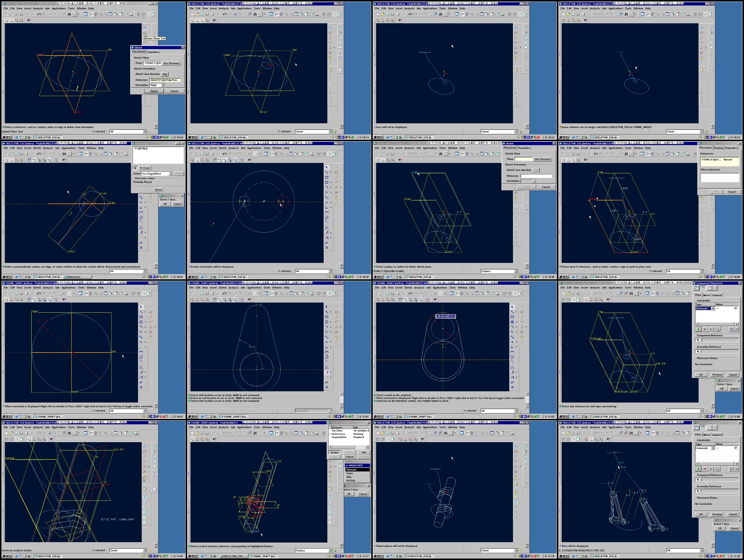744x560 pixels.
Task: Choose Same in the WHICH REF menu
Action: tap(349, 473)
